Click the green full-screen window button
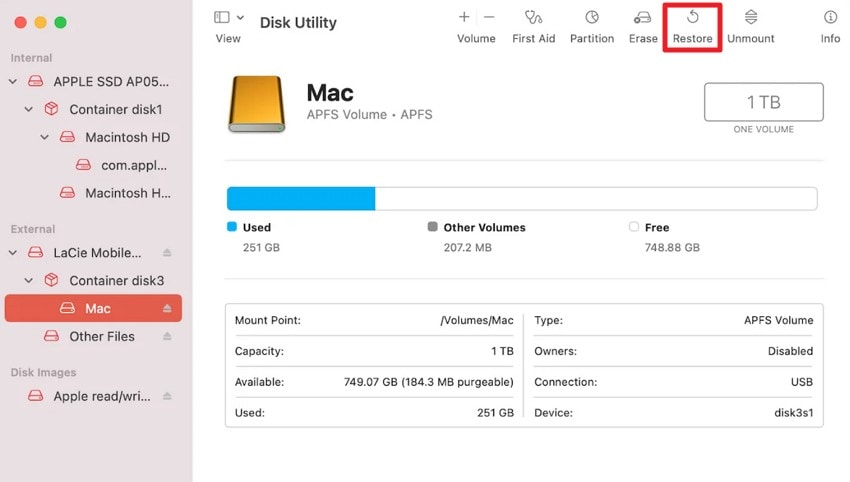The image size is (850, 482). (x=61, y=22)
